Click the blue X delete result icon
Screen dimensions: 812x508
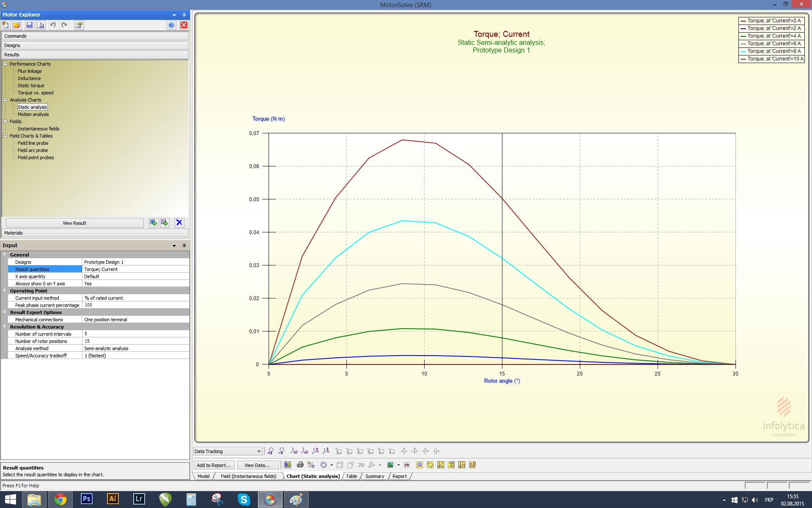click(179, 223)
